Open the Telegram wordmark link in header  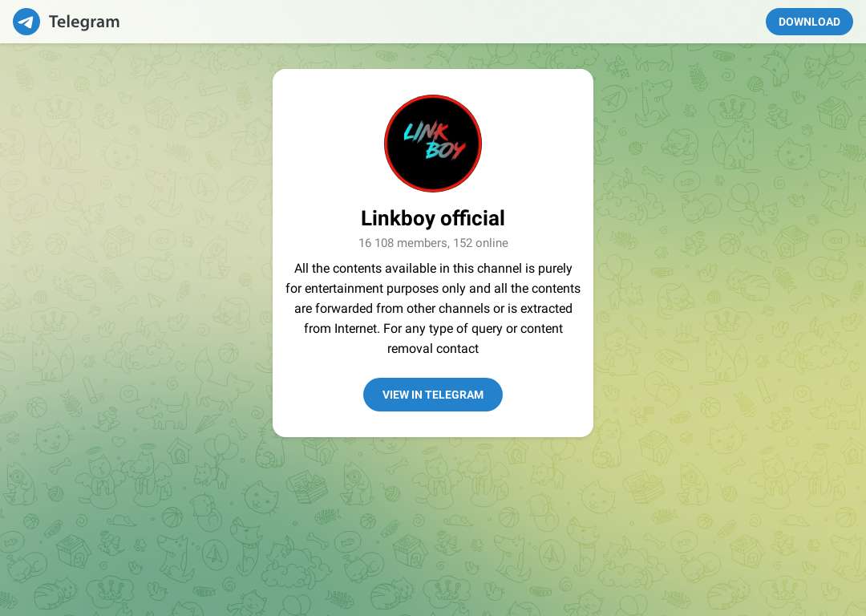point(84,22)
